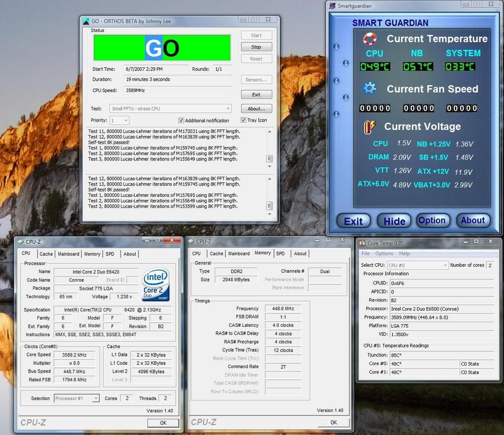Click the lightning Current Voltage icon
Image resolution: width=504 pixels, height=435 pixels.
point(370,126)
